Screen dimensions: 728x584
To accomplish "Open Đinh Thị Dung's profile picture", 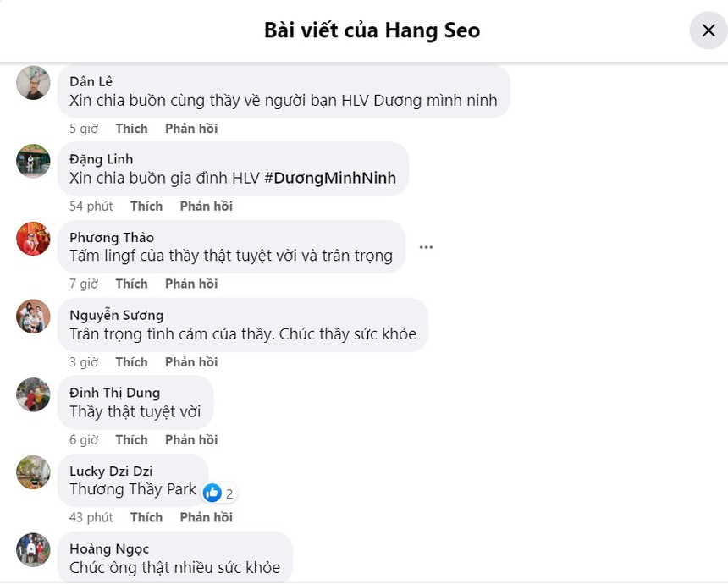I will pyautogui.click(x=33, y=394).
